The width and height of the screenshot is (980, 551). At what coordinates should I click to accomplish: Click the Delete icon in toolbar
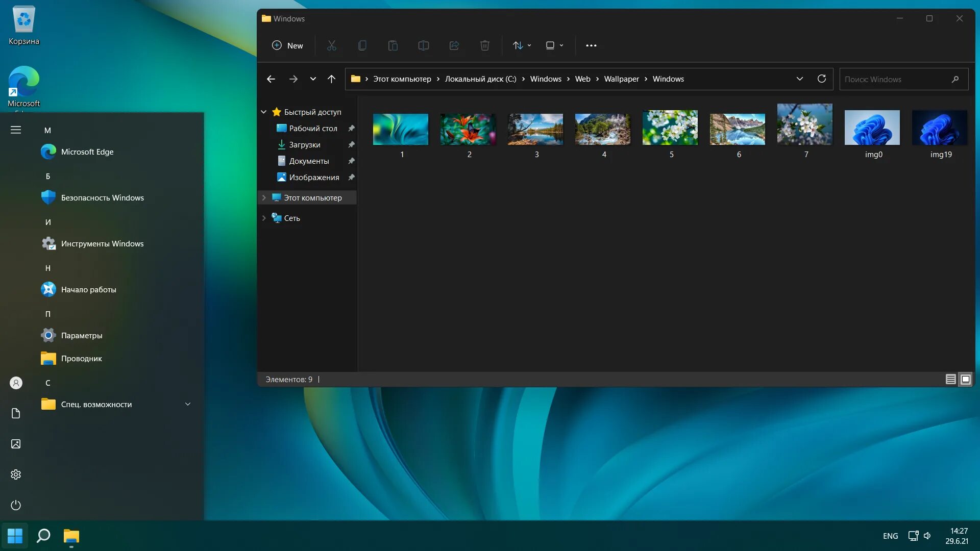484,45
